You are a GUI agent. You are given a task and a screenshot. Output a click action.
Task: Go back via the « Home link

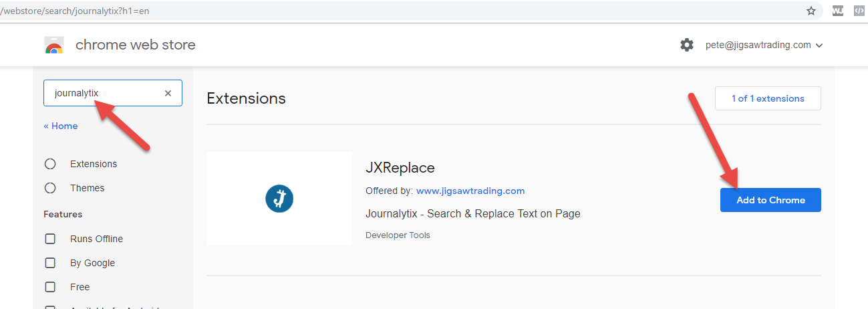pos(61,126)
